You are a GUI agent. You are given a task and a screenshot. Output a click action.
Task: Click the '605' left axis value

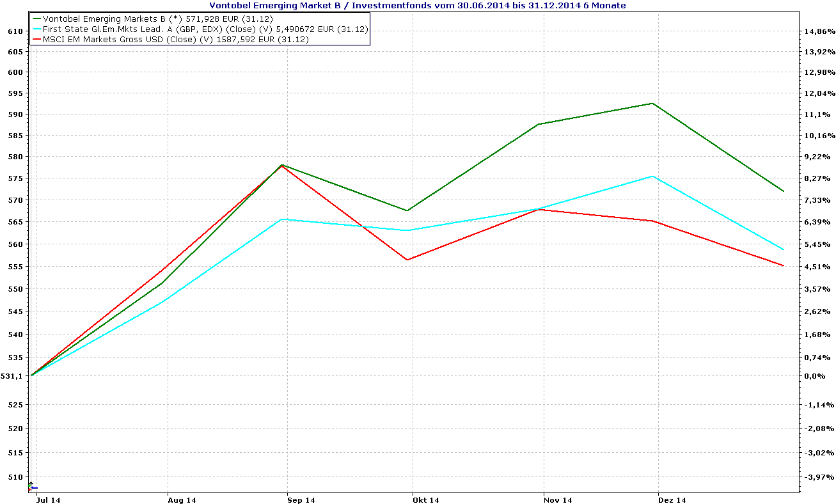[x=16, y=51]
